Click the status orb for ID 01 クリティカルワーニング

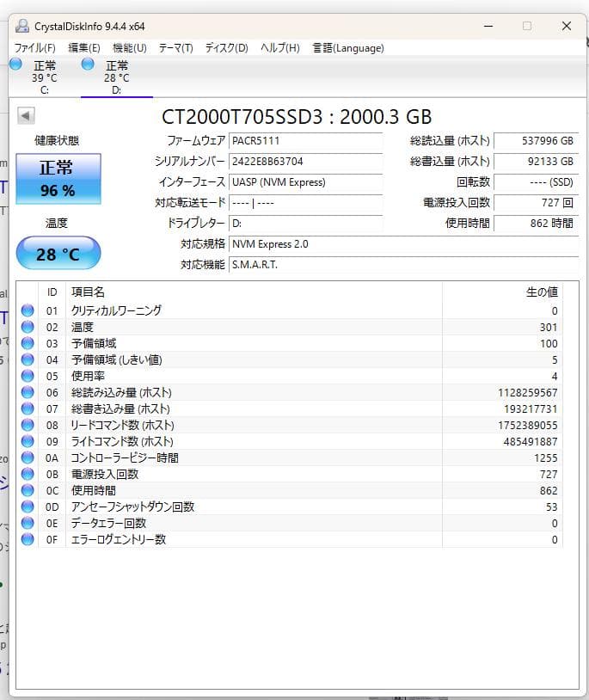[28, 310]
